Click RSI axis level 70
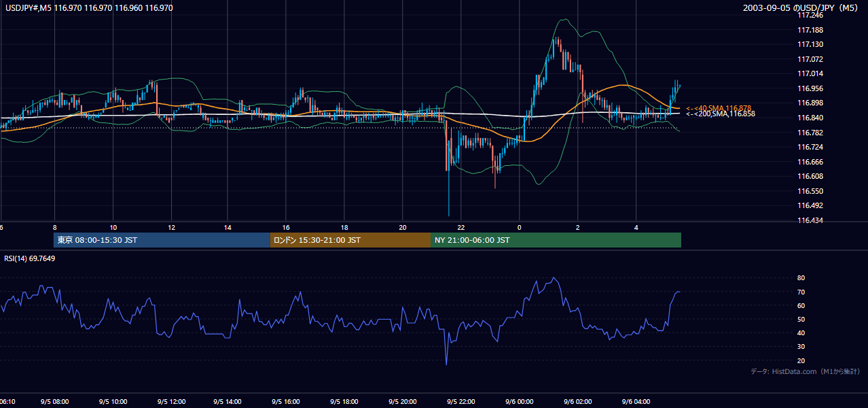 (801, 292)
